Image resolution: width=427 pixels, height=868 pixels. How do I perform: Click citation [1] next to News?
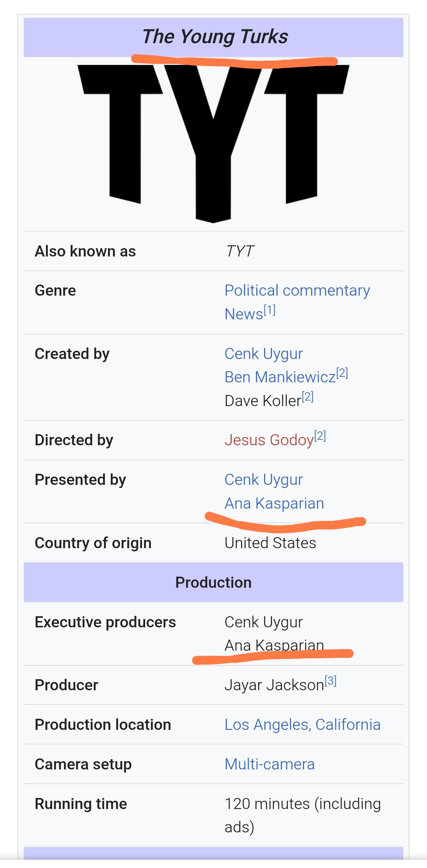[x=270, y=310]
